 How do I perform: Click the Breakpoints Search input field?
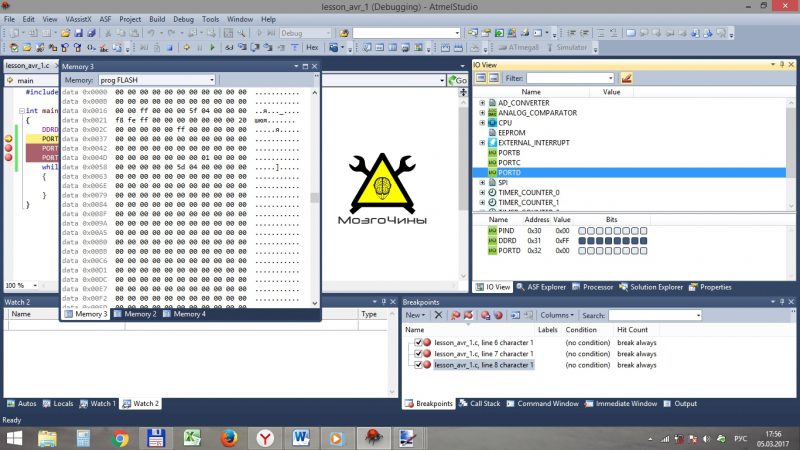pyautogui.click(x=655, y=315)
